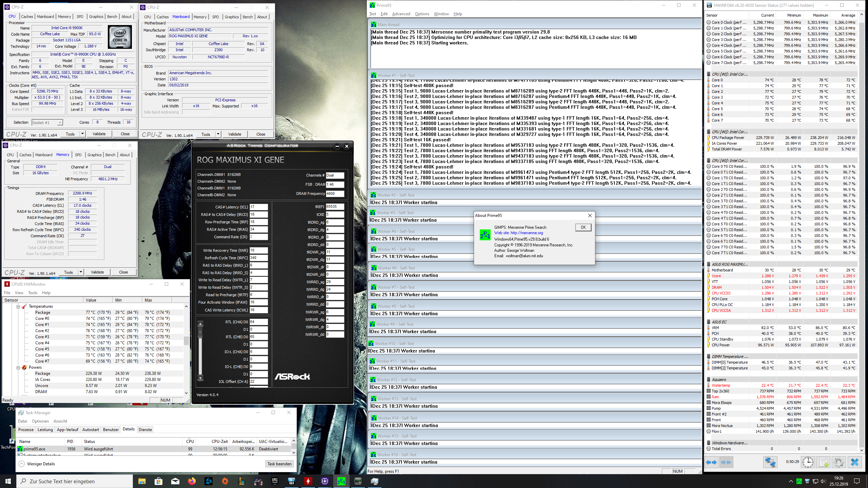
Task: Collapse the Temperatures tree in HWMonitor
Action: pos(19,306)
